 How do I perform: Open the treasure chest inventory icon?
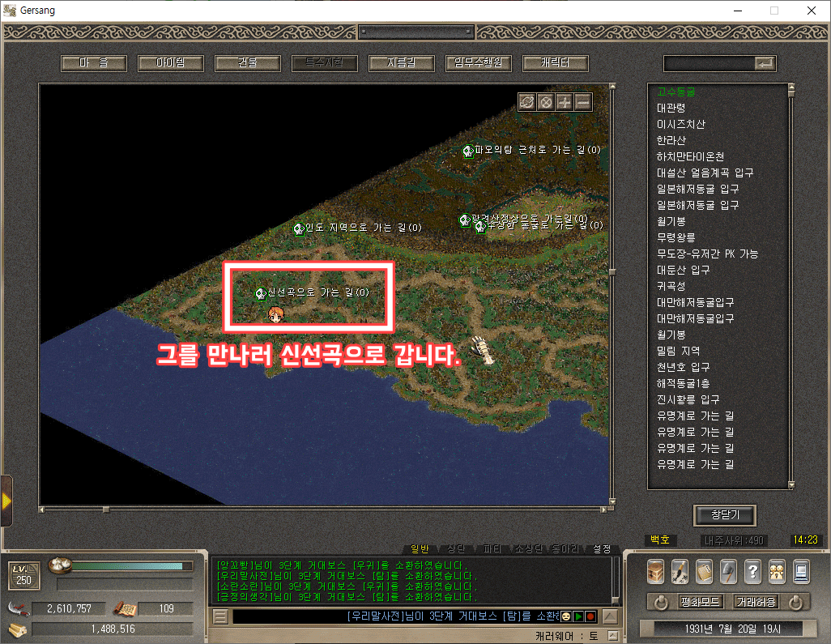point(656,572)
